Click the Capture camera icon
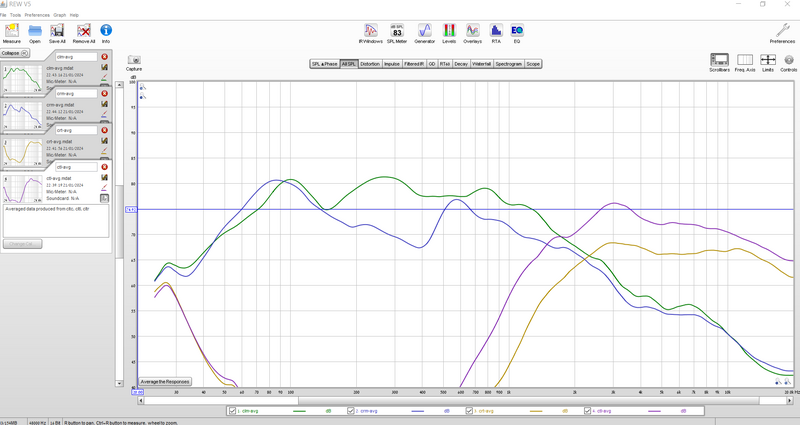The width and height of the screenshot is (800, 425). coord(134,60)
